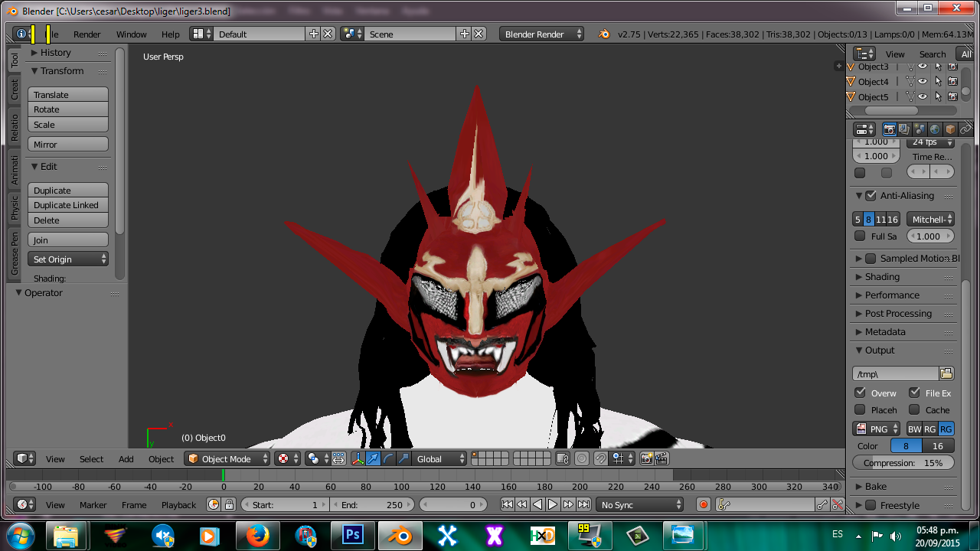
Task: Open the No Sync dropdown
Action: [x=641, y=504]
